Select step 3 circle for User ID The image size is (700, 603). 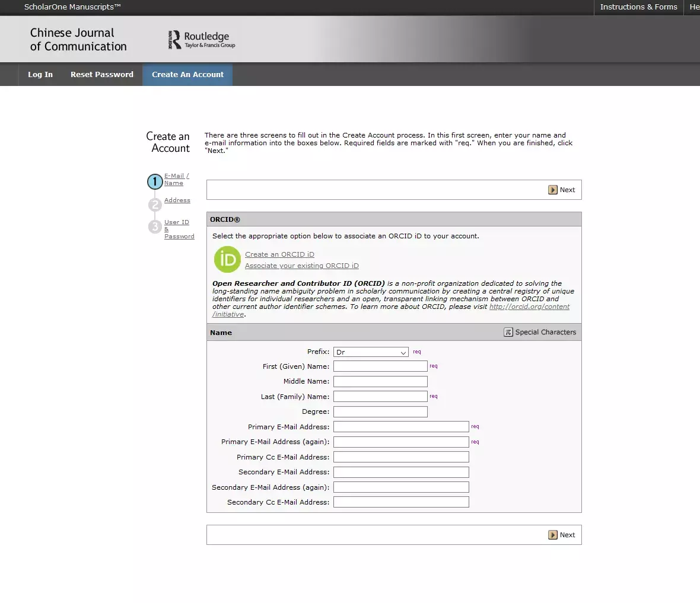(155, 226)
